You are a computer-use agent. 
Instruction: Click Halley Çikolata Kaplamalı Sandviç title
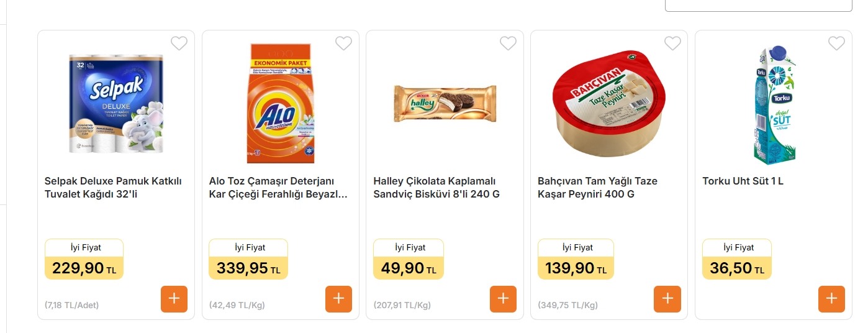[436, 188]
